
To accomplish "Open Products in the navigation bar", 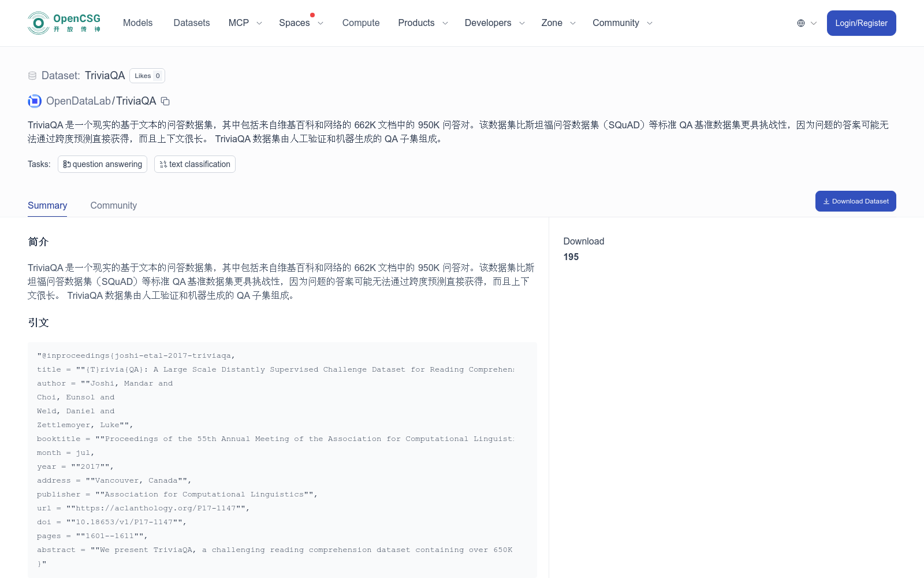I will 416,23.
